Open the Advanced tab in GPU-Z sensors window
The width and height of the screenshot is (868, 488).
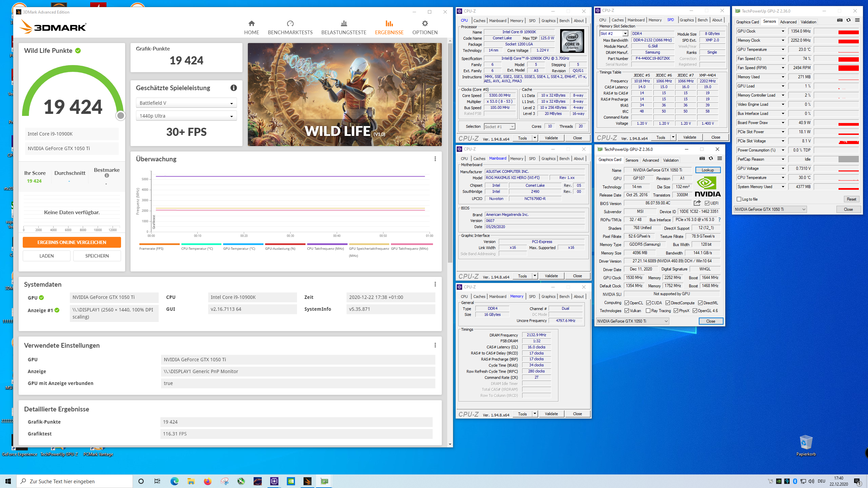coord(788,22)
